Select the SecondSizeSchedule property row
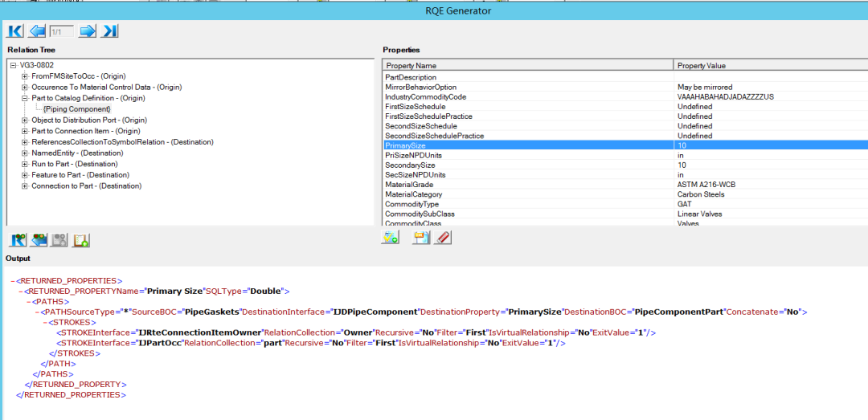868x420 pixels. pos(625,126)
